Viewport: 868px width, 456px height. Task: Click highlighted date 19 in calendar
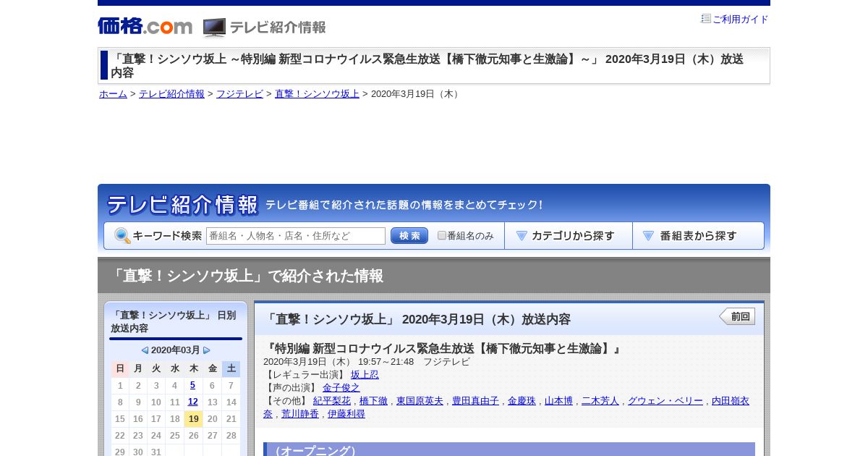click(193, 418)
